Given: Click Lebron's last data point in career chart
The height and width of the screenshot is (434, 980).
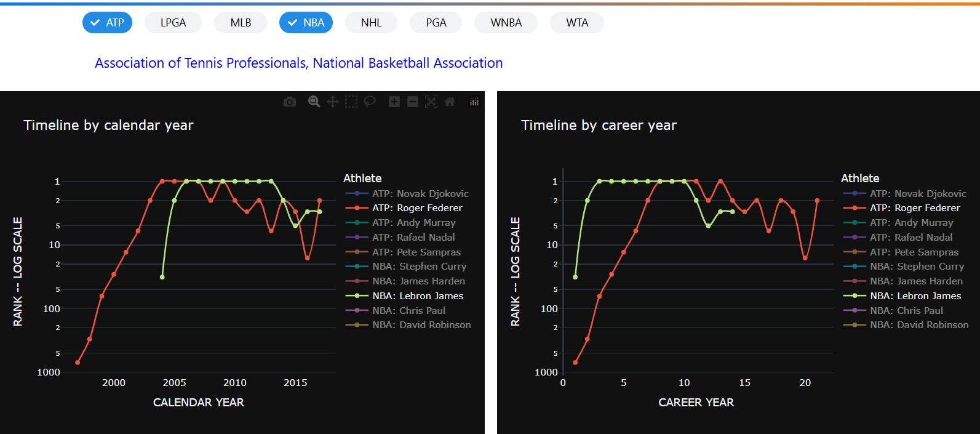Looking at the screenshot, I should click(732, 212).
